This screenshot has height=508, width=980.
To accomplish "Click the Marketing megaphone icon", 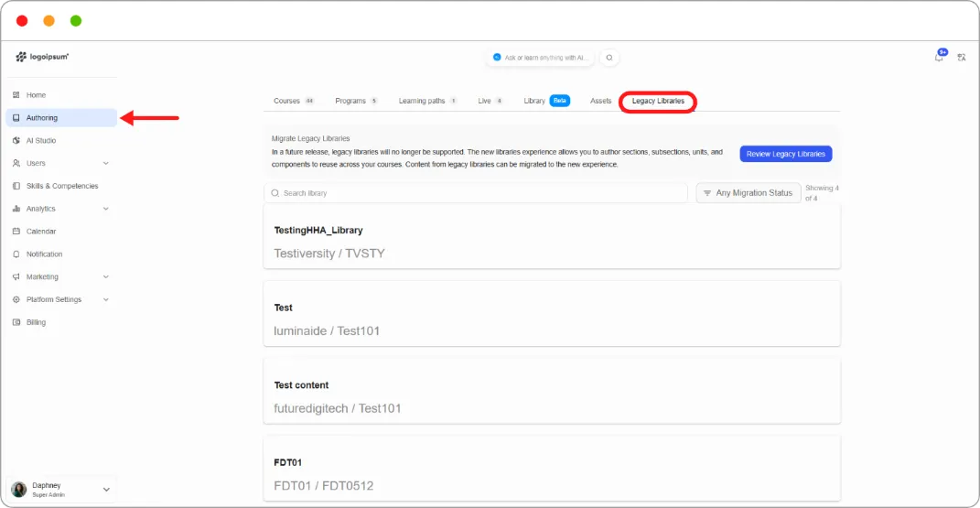I will point(16,276).
